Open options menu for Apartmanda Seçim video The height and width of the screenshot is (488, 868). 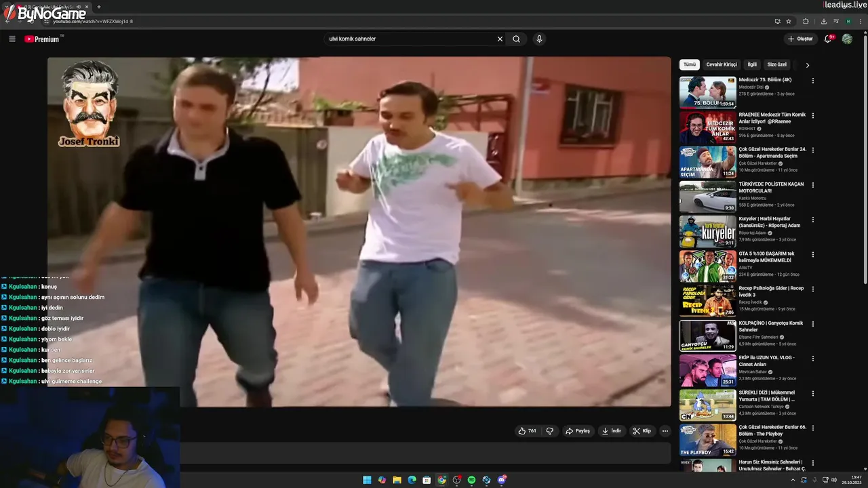tap(813, 150)
